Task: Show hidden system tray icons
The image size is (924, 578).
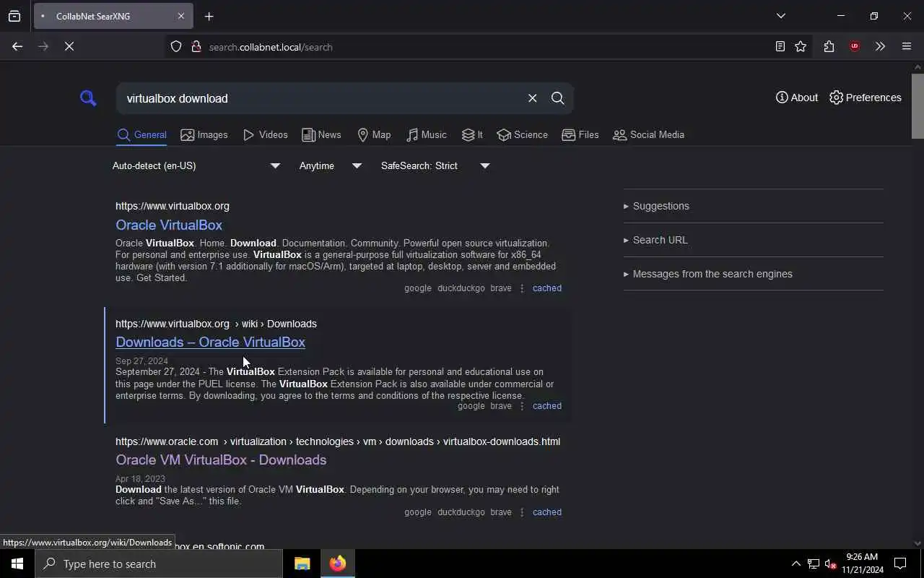Action: [x=796, y=564]
